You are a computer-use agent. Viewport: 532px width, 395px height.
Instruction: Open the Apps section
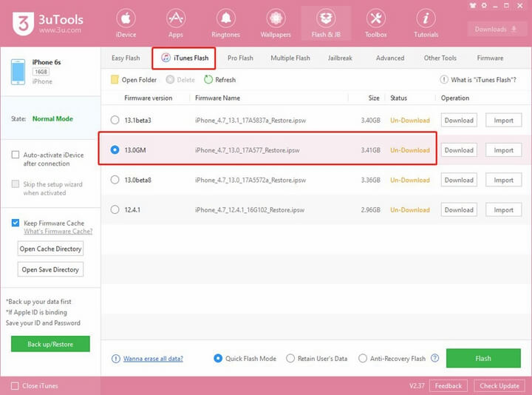coord(176,24)
